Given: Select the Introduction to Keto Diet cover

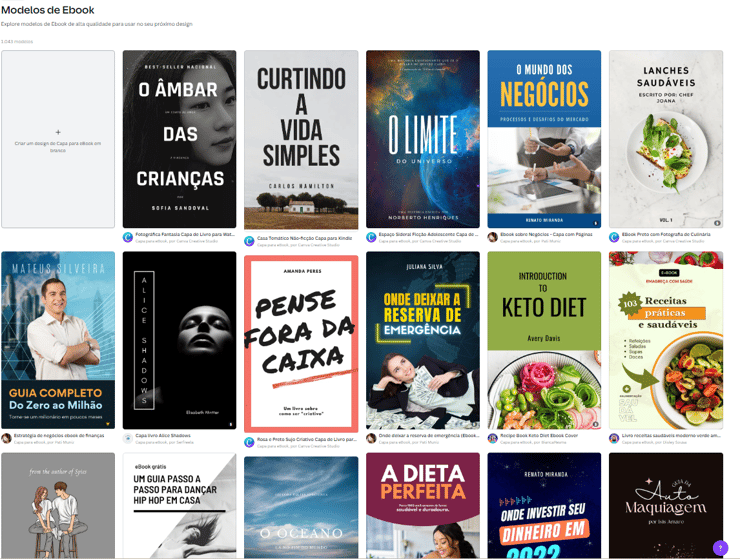Looking at the screenshot, I should 544,340.
